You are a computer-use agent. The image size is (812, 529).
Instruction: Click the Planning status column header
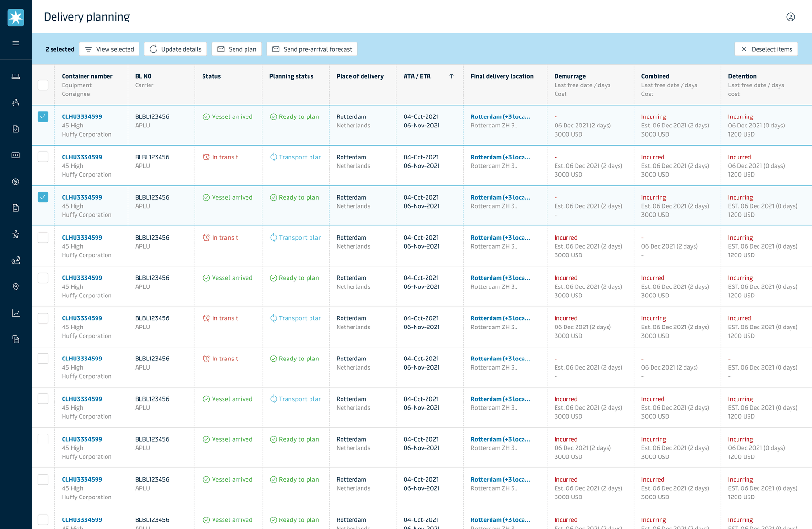(291, 76)
